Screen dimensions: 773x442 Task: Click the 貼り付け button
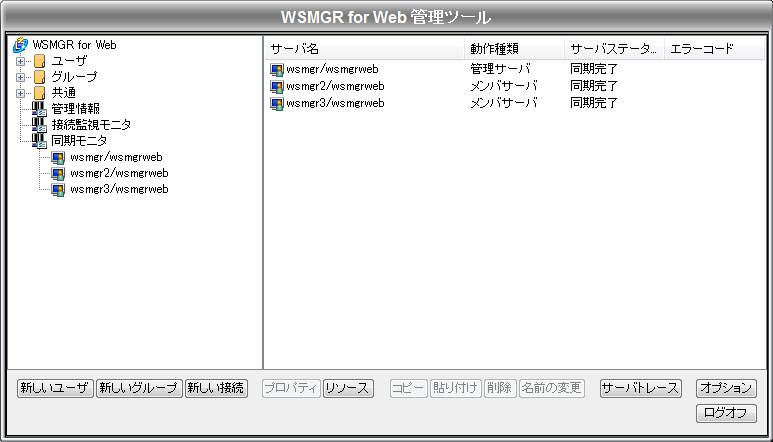[456, 388]
